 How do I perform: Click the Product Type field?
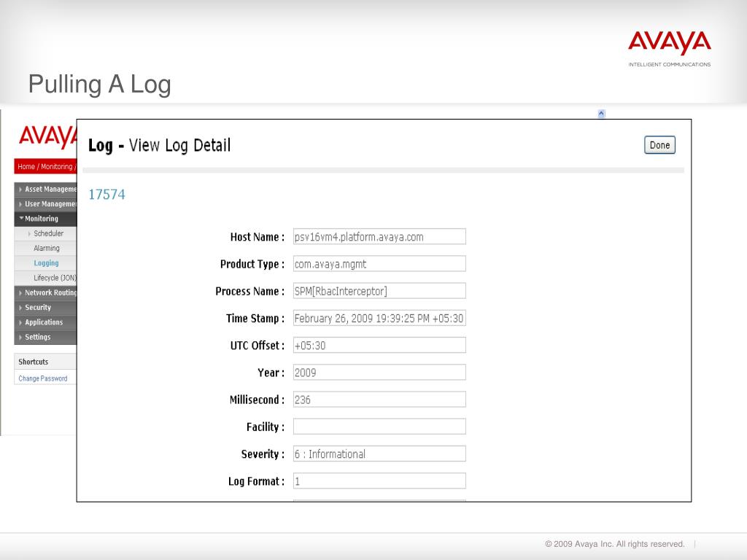click(x=379, y=264)
